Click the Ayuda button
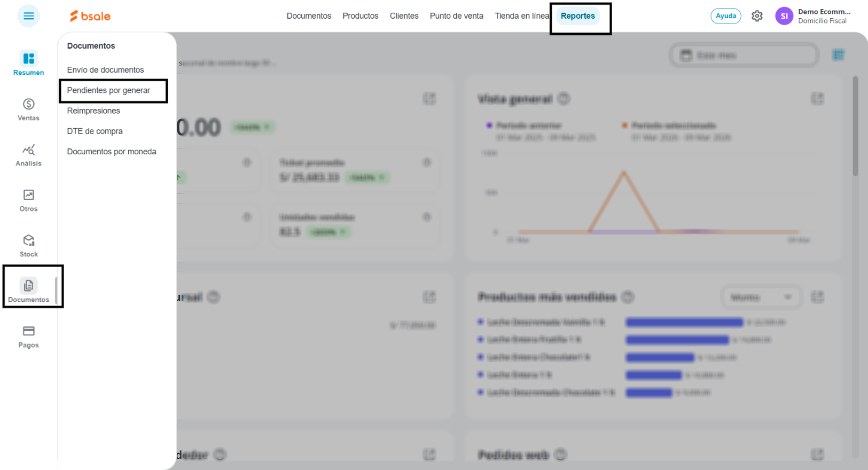868x470 pixels. click(x=726, y=16)
